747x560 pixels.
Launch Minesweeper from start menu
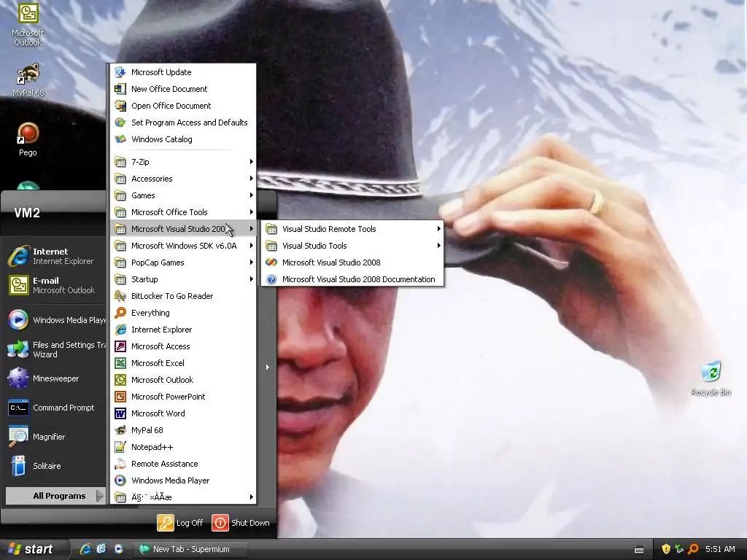point(55,378)
